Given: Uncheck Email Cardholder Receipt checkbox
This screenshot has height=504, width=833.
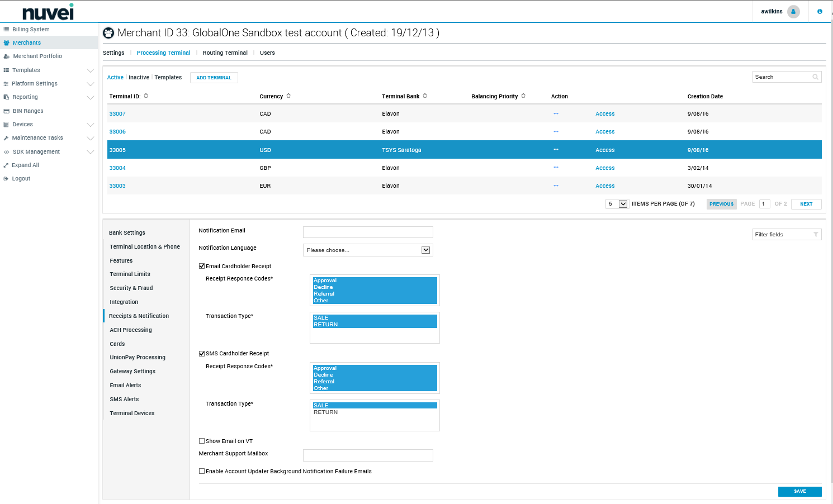Looking at the screenshot, I should point(202,267).
